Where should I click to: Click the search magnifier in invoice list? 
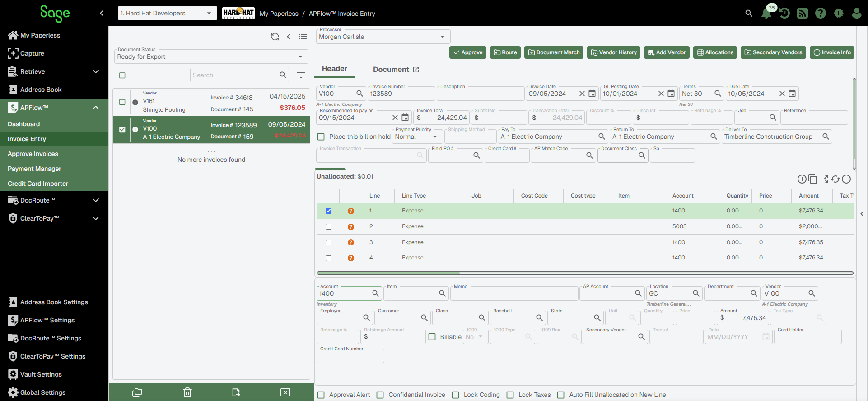(283, 75)
